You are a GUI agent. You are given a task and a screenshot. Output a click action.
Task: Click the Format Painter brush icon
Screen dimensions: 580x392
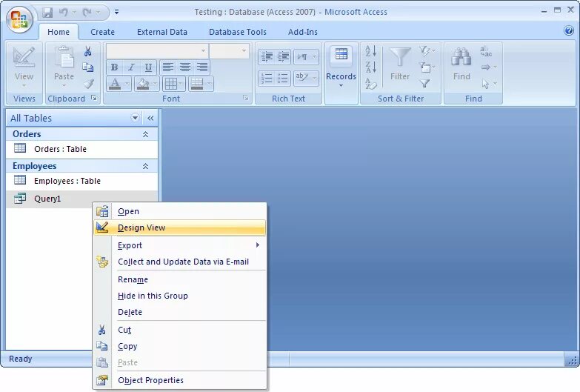coord(88,84)
